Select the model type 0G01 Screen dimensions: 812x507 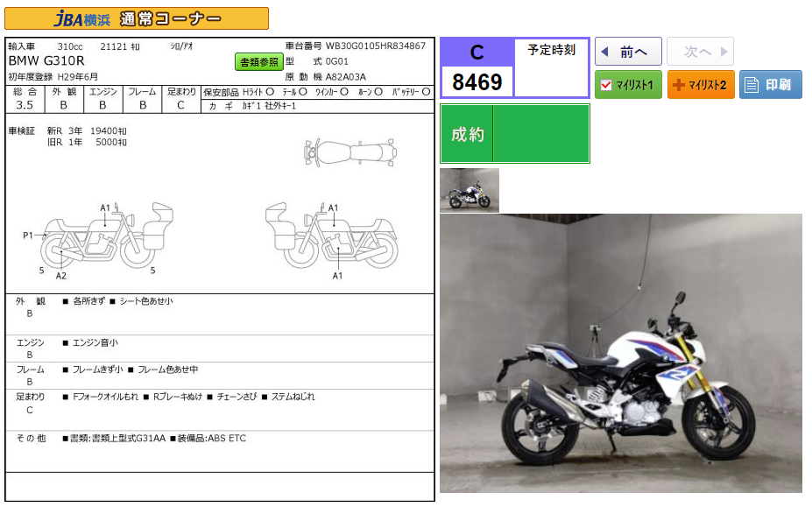337,61
